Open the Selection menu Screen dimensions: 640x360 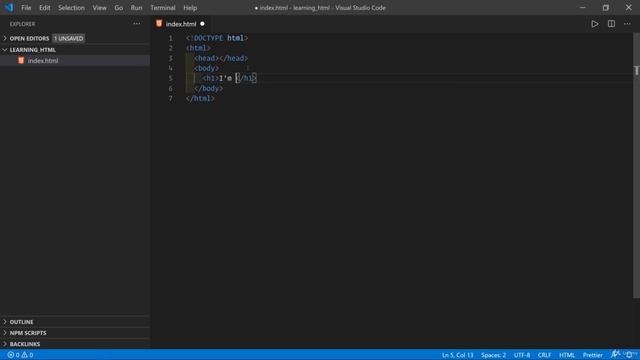tap(71, 8)
